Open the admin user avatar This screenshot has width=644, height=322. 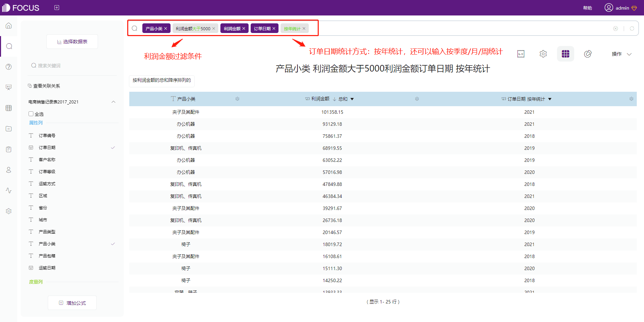pyautogui.click(x=609, y=8)
